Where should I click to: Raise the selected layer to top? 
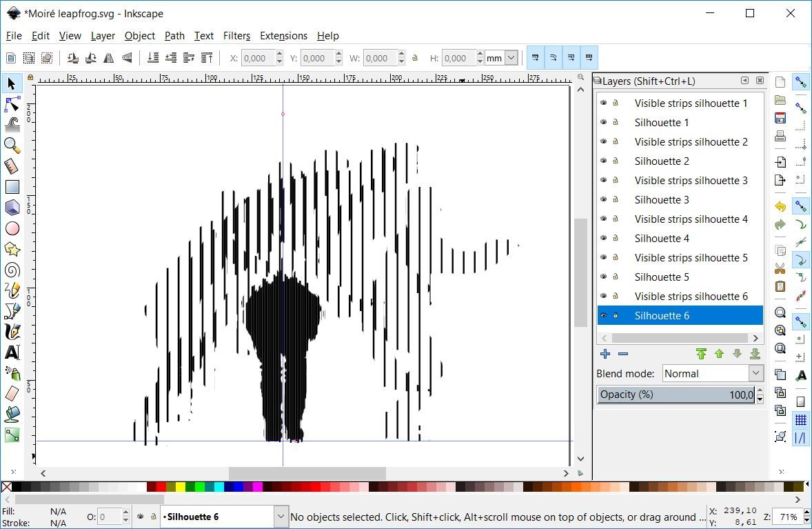(701, 354)
